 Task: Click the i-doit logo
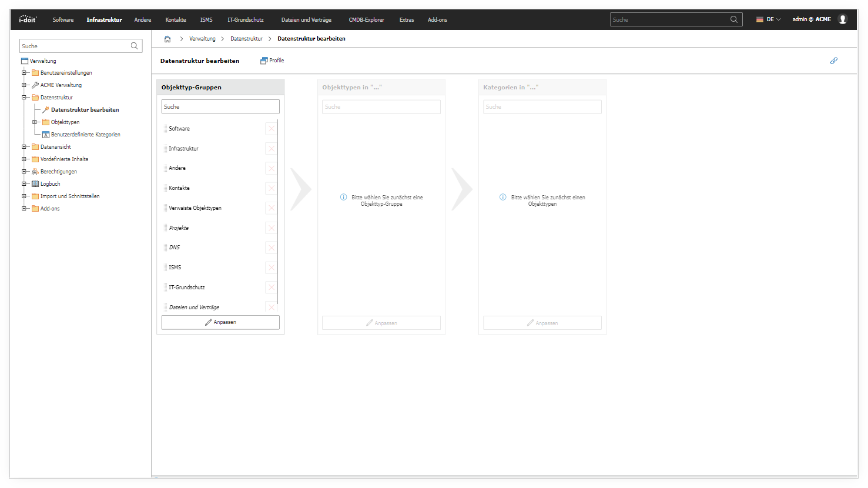coord(28,19)
